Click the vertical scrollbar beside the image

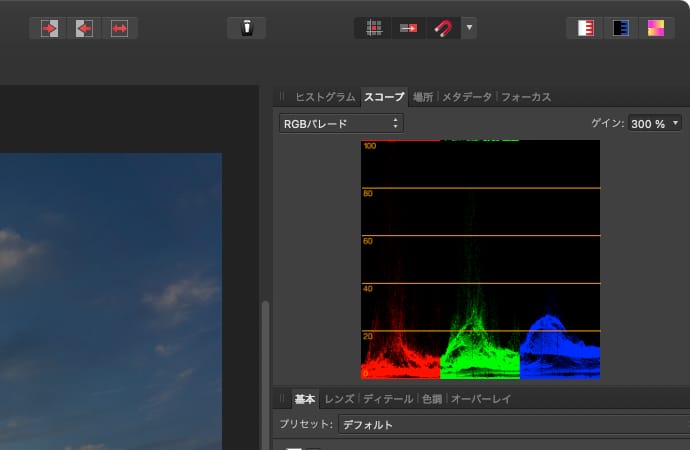[265, 370]
